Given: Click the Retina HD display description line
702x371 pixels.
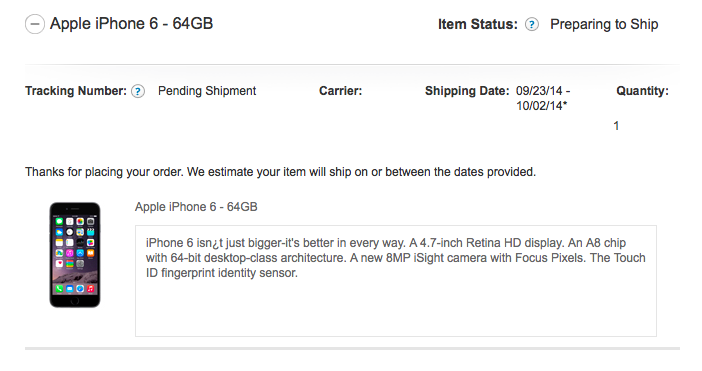Looking at the screenshot, I should 385,243.
